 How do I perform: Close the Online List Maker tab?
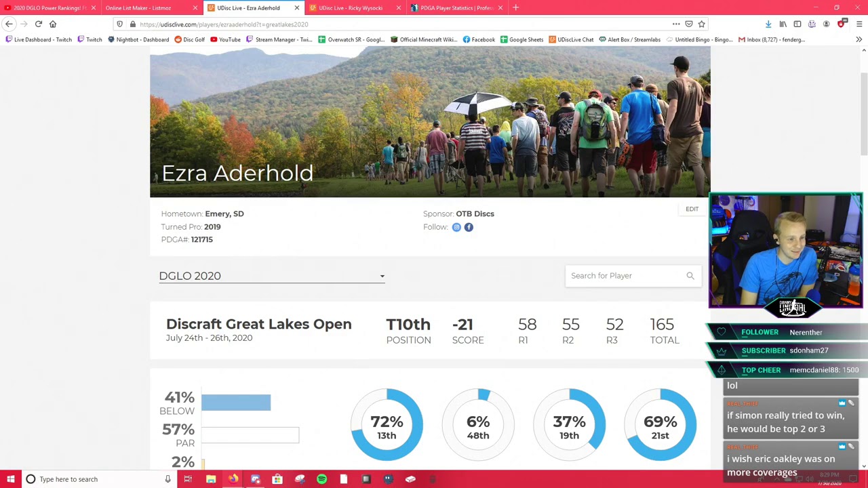click(195, 7)
